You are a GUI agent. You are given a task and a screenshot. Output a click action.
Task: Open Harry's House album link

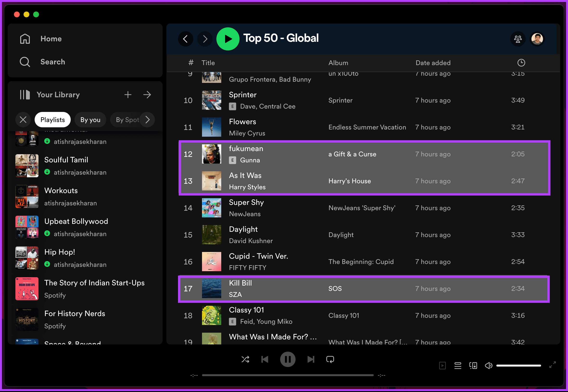349,181
